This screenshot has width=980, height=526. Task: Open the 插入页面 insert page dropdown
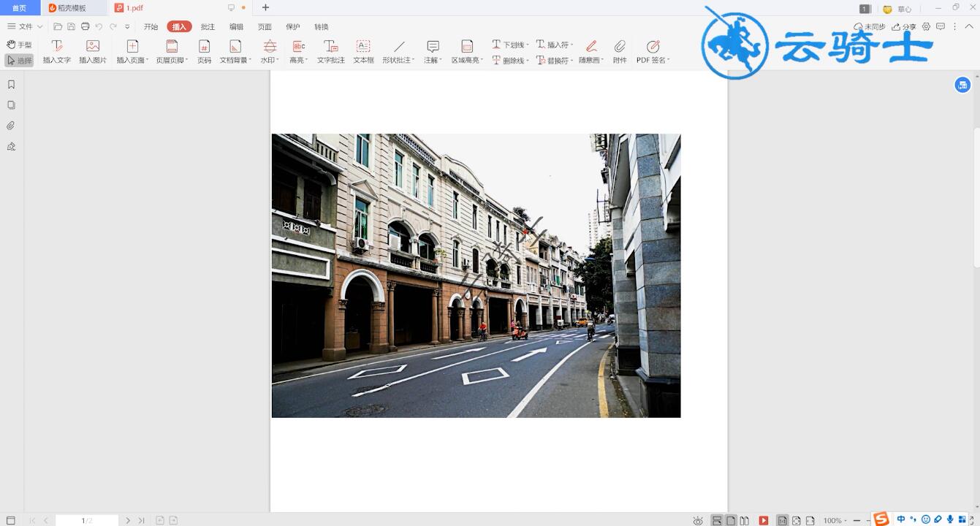coord(132,52)
